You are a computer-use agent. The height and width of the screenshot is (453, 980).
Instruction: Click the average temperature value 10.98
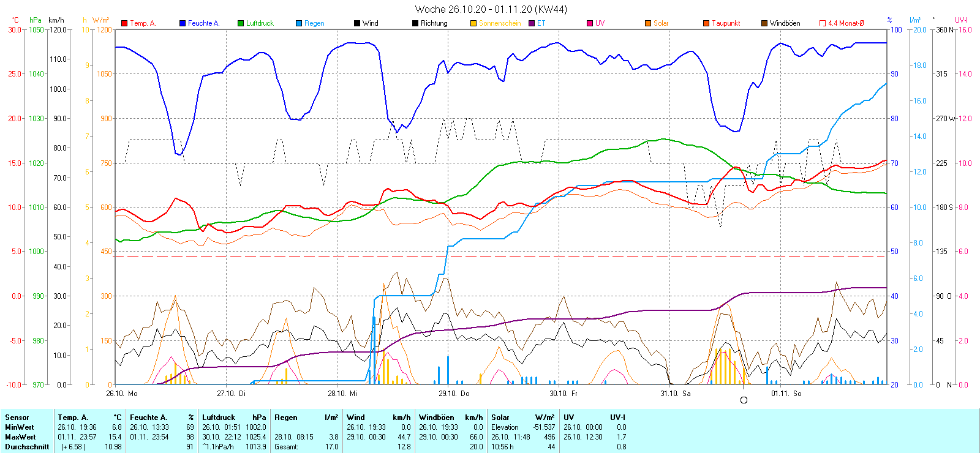click(x=113, y=447)
